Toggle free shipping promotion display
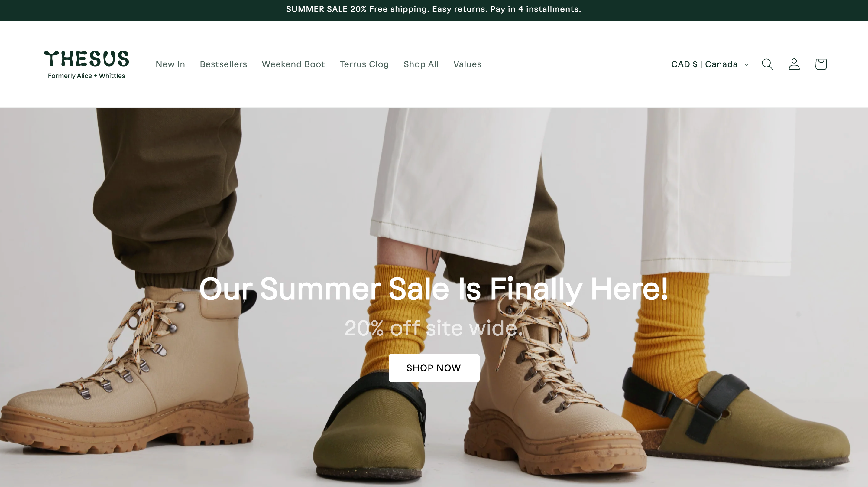The height and width of the screenshot is (487, 868). [434, 10]
